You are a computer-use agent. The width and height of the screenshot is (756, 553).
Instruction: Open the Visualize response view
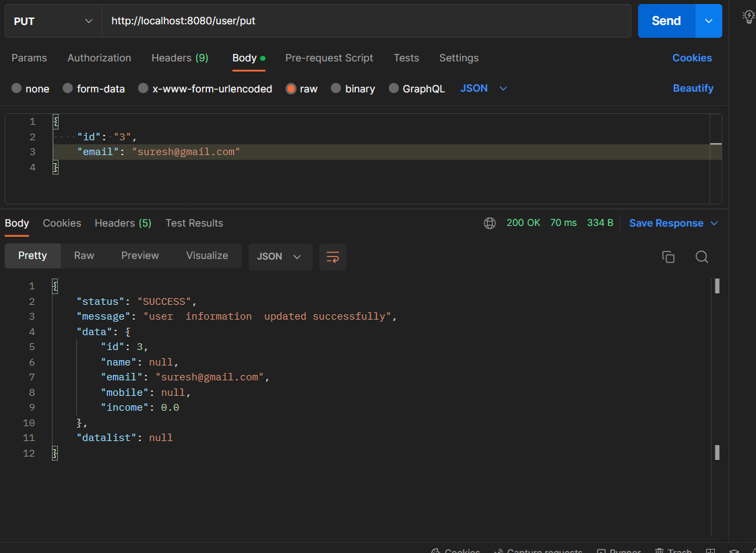click(208, 256)
